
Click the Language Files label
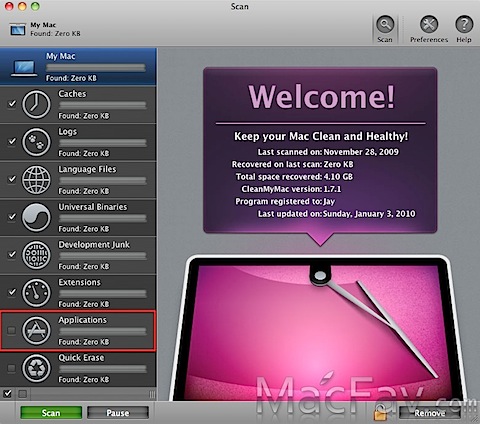click(x=87, y=169)
